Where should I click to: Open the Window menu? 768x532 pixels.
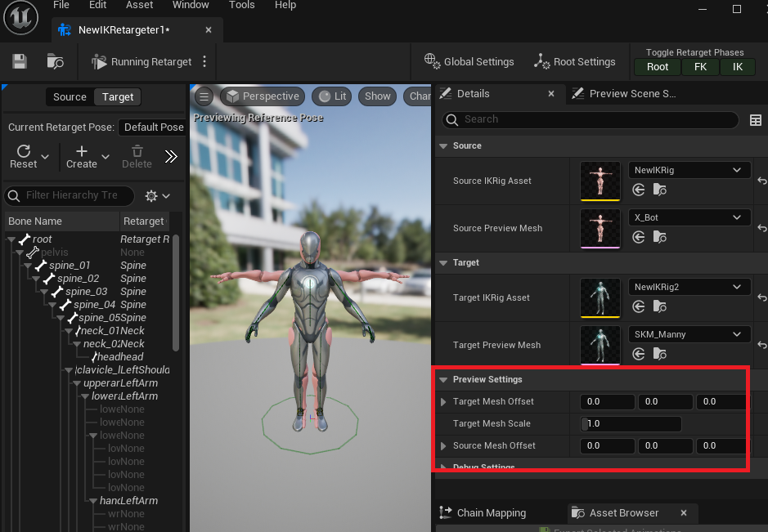tap(191, 5)
